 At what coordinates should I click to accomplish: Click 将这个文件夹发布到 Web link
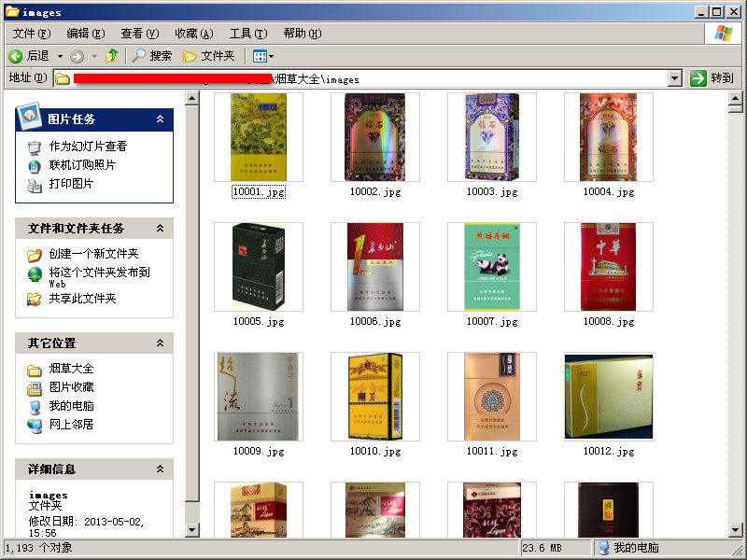(100, 277)
